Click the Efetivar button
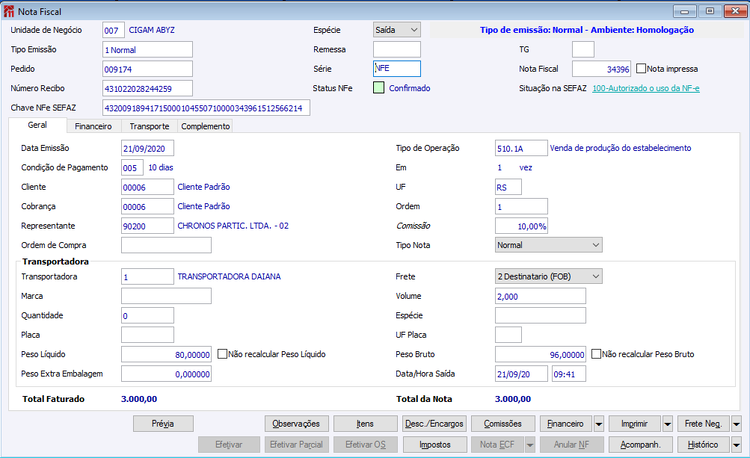This screenshot has width=750, height=458. point(229,445)
